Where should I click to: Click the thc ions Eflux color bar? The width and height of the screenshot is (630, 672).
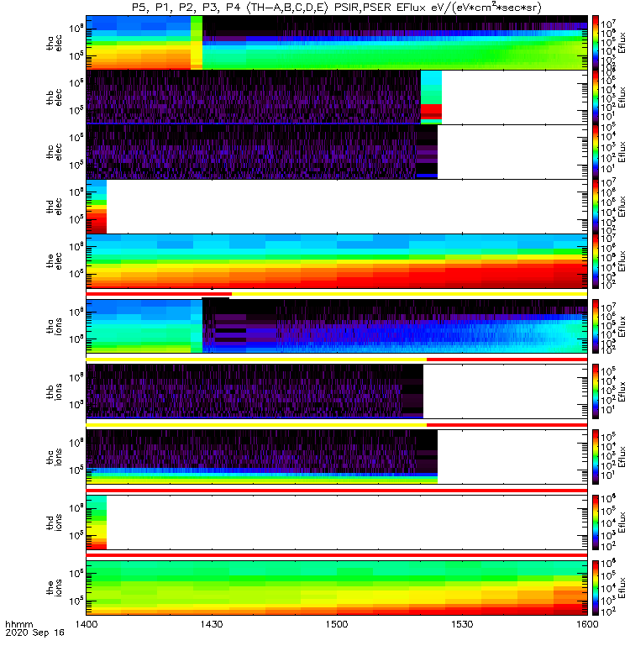tap(596, 457)
